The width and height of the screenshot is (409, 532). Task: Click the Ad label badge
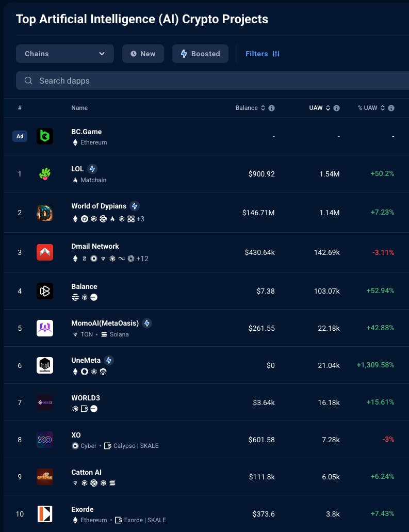pyautogui.click(x=20, y=136)
